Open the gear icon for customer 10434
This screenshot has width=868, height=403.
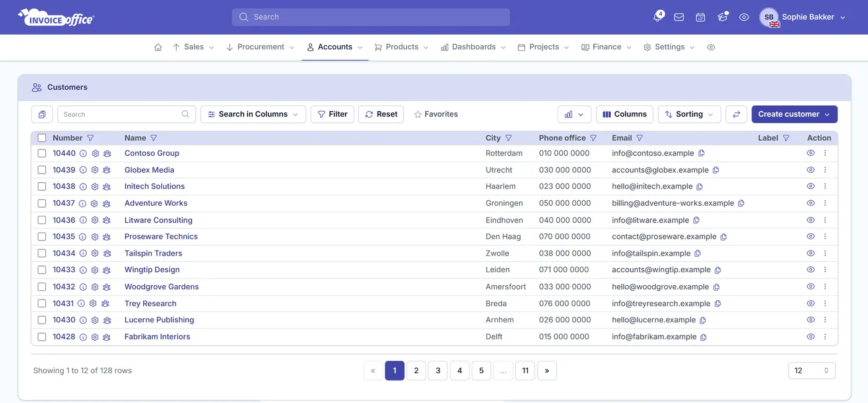click(95, 254)
